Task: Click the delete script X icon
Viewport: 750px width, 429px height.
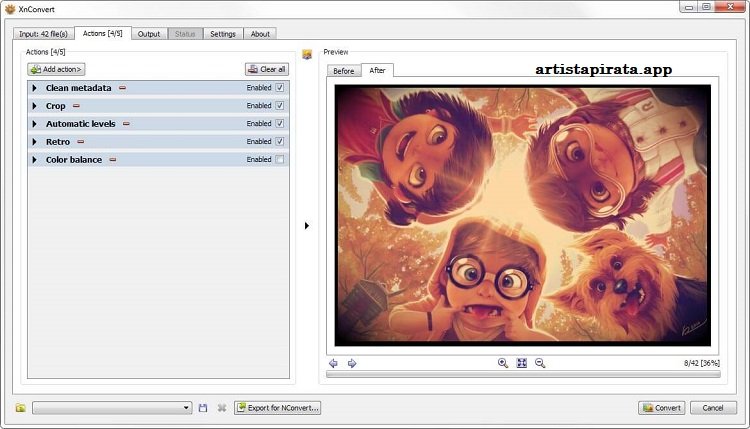Action: (221, 408)
